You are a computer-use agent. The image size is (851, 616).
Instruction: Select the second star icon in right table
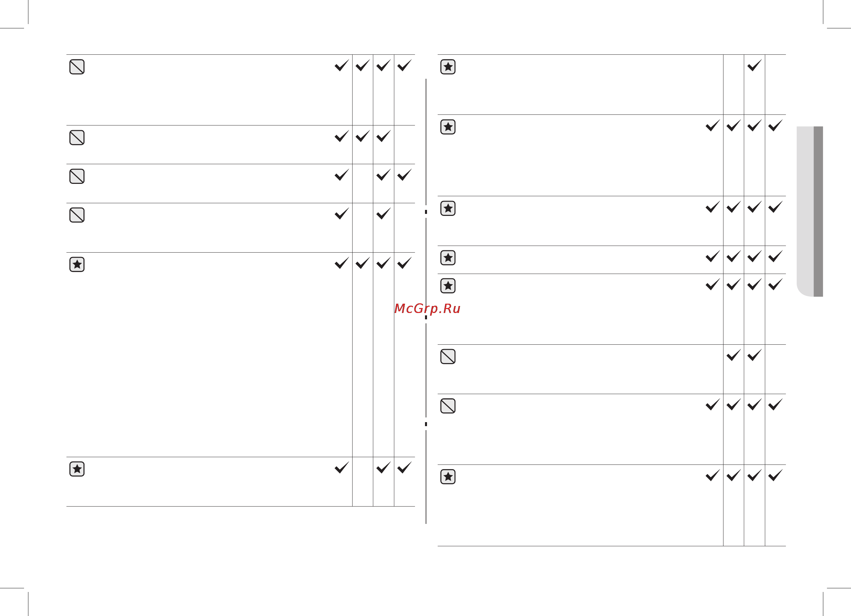click(448, 127)
